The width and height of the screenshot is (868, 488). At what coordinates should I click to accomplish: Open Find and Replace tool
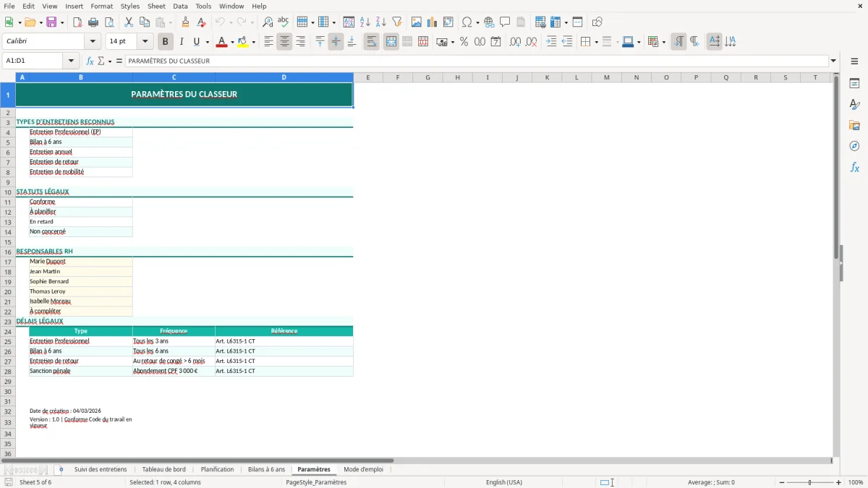(268, 22)
